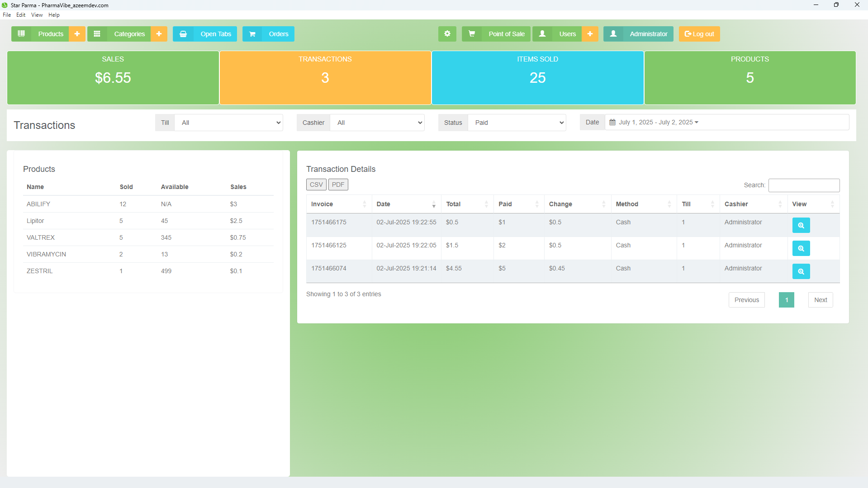Open the Point of Sale cart

point(496,34)
